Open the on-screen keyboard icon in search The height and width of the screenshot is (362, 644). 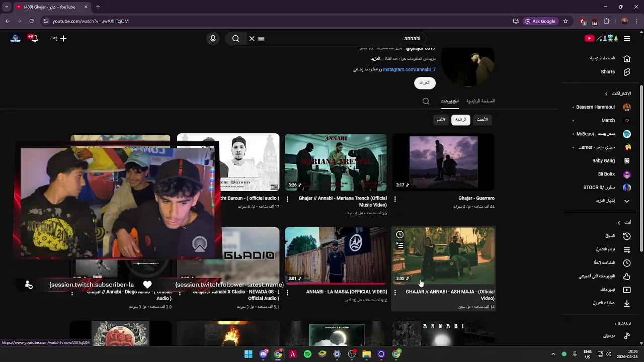click(261, 38)
